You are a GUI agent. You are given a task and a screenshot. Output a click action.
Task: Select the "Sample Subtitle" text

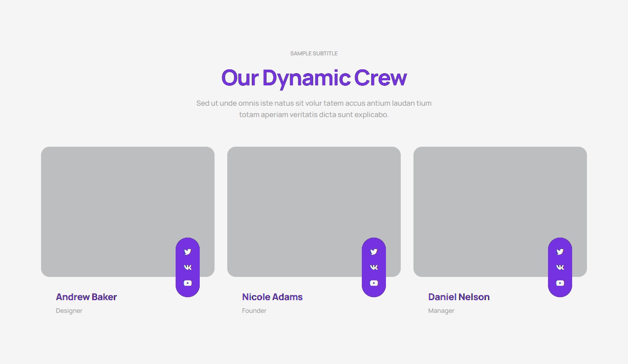click(314, 54)
